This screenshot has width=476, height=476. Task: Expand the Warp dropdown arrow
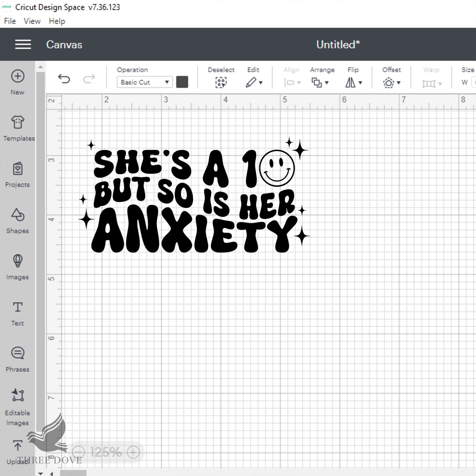pos(440,84)
